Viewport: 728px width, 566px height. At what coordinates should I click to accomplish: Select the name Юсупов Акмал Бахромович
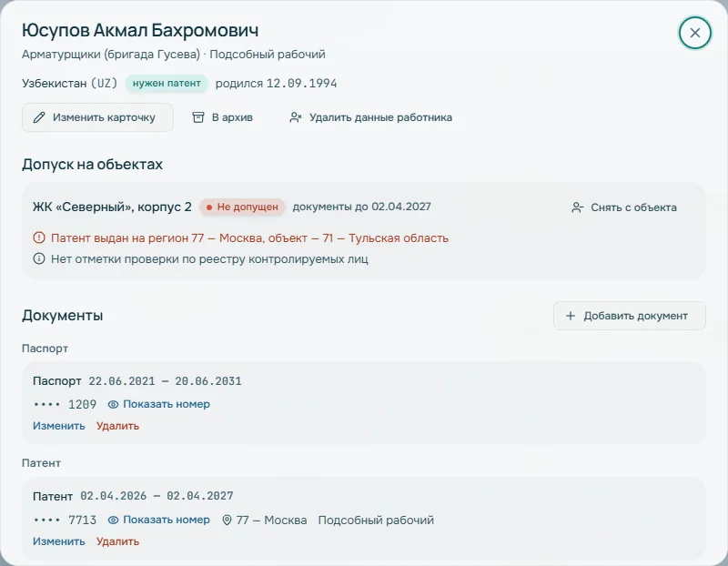tap(140, 31)
